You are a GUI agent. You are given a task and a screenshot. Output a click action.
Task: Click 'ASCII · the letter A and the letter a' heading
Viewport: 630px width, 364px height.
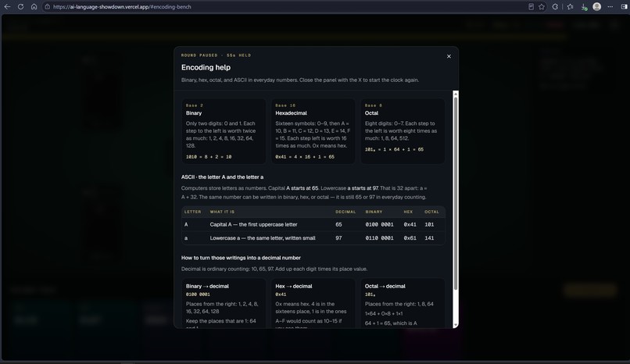(x=222, y=177)
